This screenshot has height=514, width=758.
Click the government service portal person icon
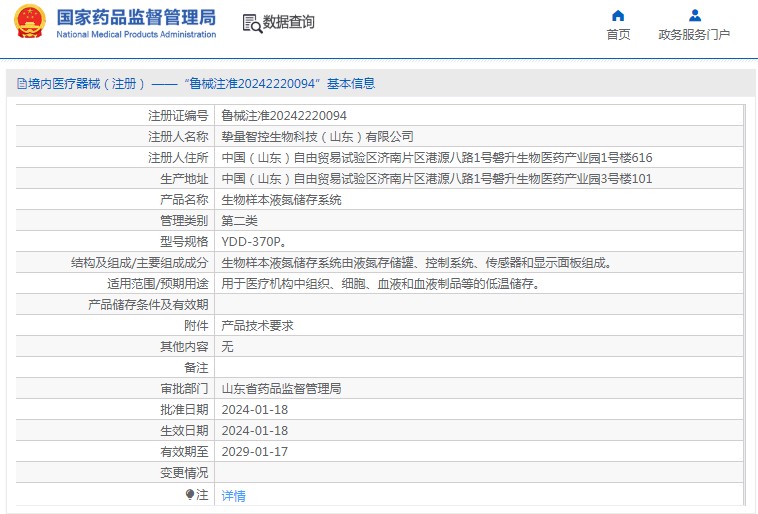point(695,15)
